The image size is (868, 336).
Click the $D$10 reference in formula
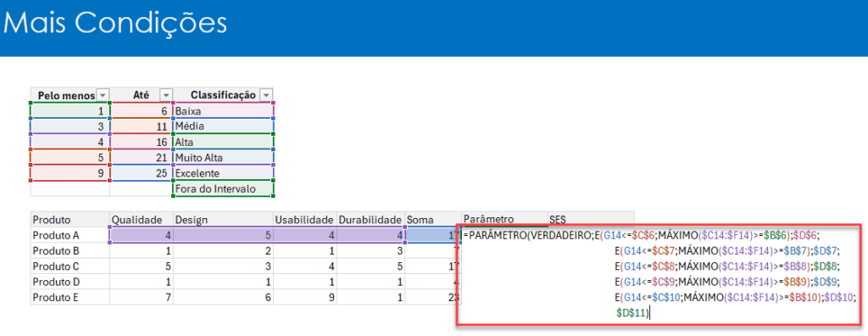point(838,298)
